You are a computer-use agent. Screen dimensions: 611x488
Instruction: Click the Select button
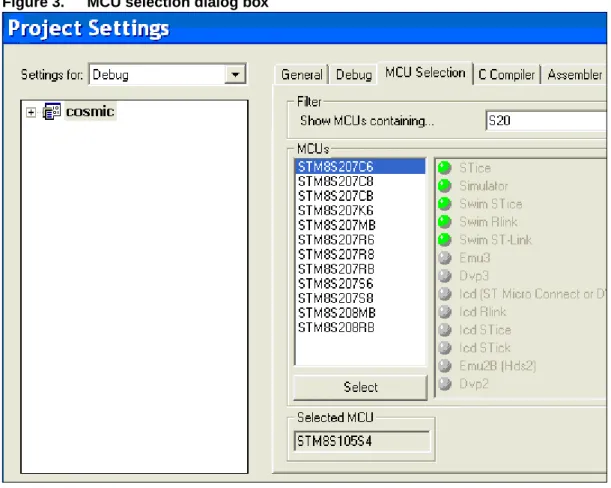[x=360, y=387]
